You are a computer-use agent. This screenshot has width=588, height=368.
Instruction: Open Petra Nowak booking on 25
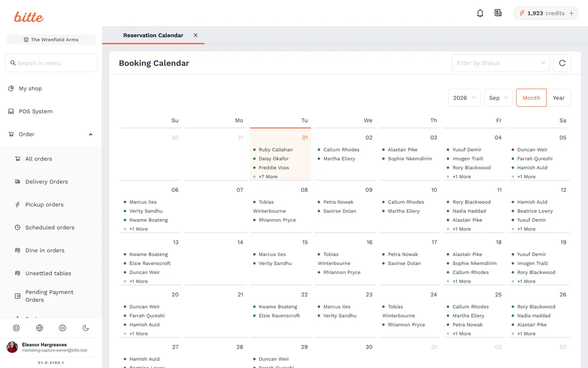pyautogui.click(x=467, y=325)
